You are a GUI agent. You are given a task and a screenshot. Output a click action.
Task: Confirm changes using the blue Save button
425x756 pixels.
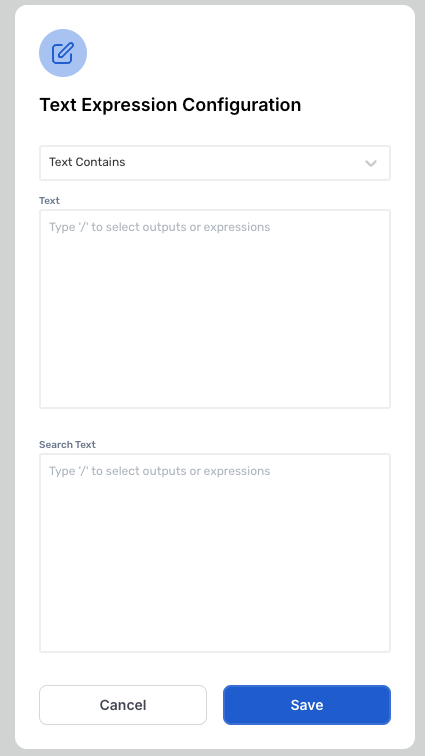(x=307, y=705)
